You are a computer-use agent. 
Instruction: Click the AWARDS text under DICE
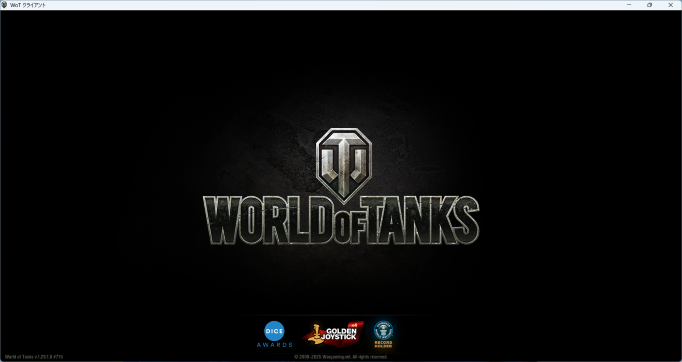pyautogui.click(x=274, y=345)
